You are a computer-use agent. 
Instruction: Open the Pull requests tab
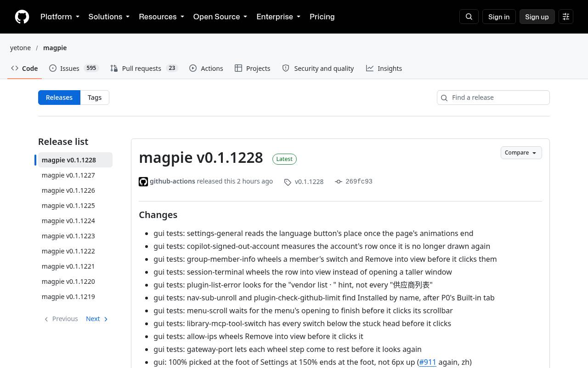point(144,69)
